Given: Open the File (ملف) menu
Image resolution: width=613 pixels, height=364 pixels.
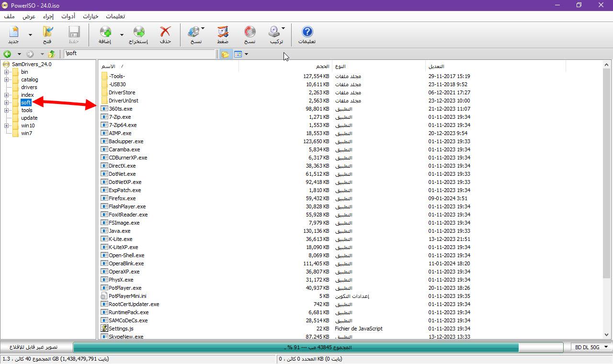Looking at the screenshot, I should [x=10, y=16].
